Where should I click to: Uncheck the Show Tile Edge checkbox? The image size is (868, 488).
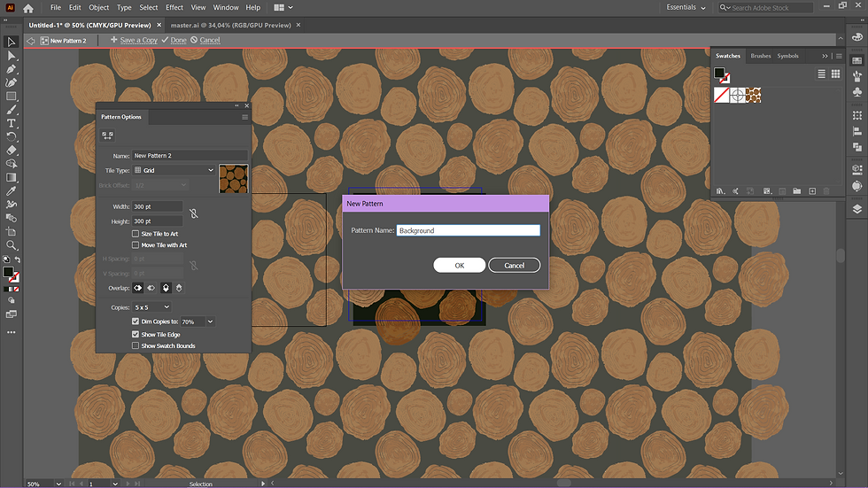point(135,334)
